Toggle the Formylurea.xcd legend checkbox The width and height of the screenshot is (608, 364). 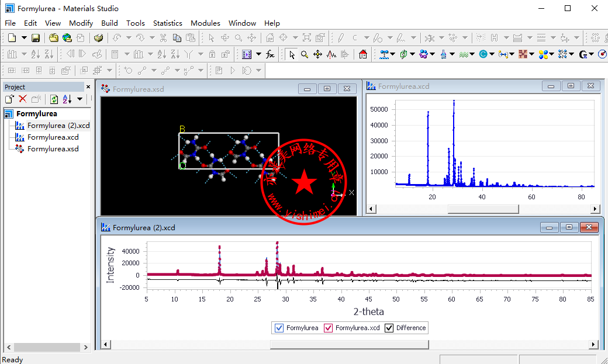point(328,328)
